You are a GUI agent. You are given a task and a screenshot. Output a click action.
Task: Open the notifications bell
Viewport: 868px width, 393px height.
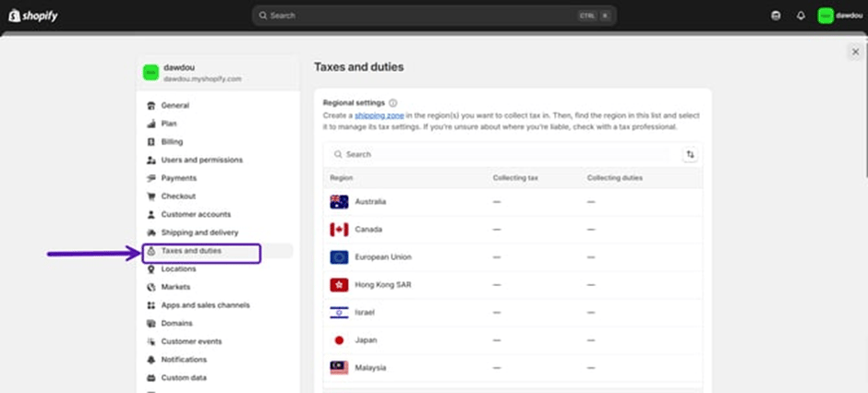pyautogui.click(x=801, y=16)
